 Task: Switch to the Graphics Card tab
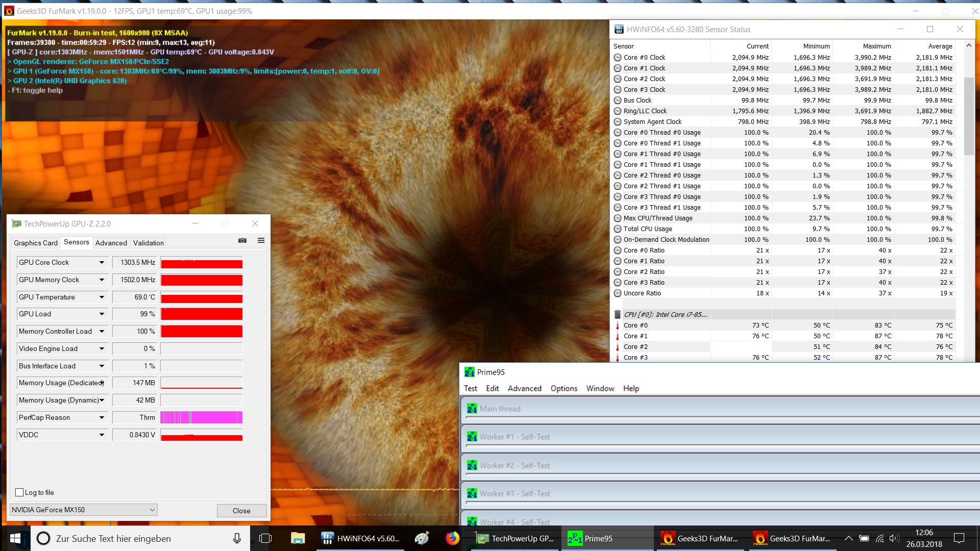coord(35,243)
